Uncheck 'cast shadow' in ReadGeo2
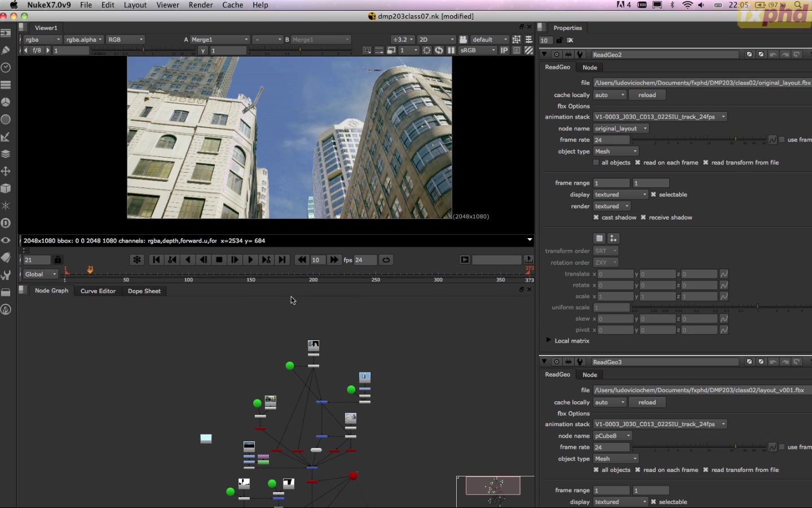This screenshot has height=508, width=812. point(596,217)
